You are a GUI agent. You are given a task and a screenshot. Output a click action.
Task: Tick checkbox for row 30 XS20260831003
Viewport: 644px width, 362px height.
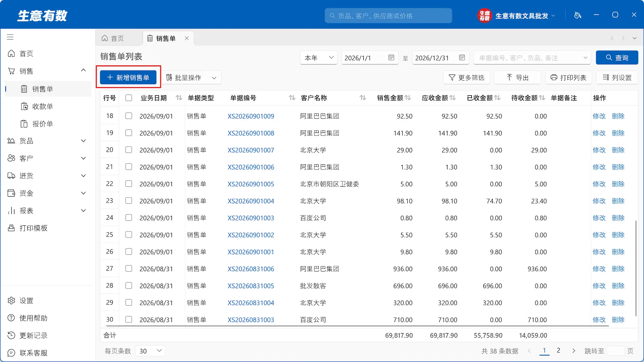tap(128, 319)
